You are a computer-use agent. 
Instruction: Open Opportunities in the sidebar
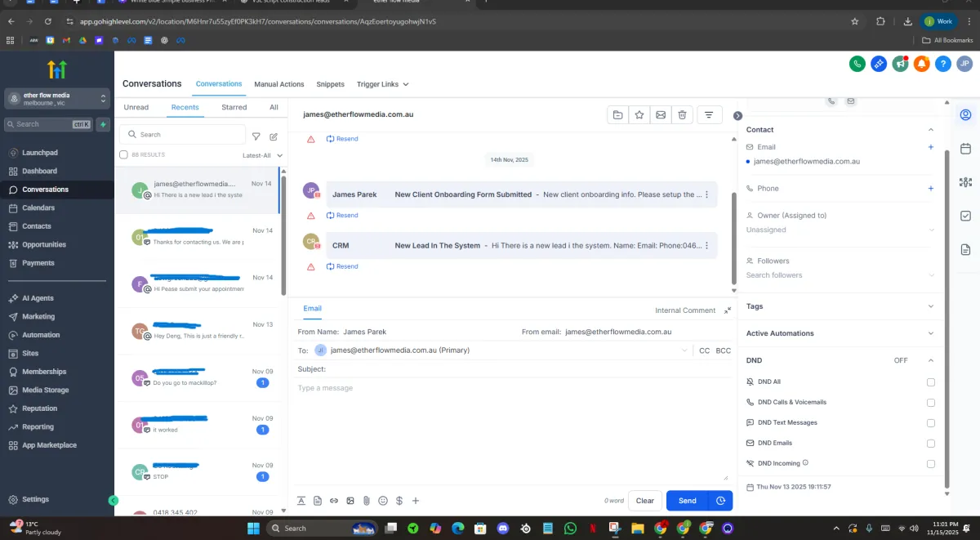(44, 244)
